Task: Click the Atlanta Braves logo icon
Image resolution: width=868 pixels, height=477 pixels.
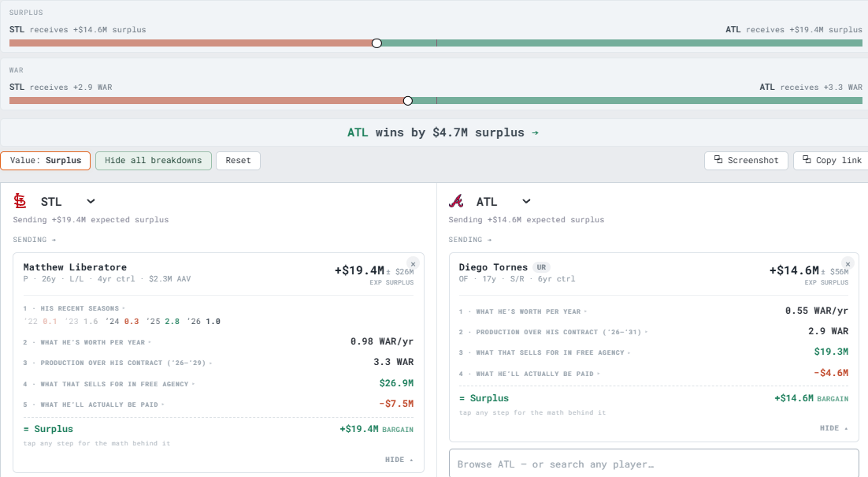Action: (x=456, y=201)
